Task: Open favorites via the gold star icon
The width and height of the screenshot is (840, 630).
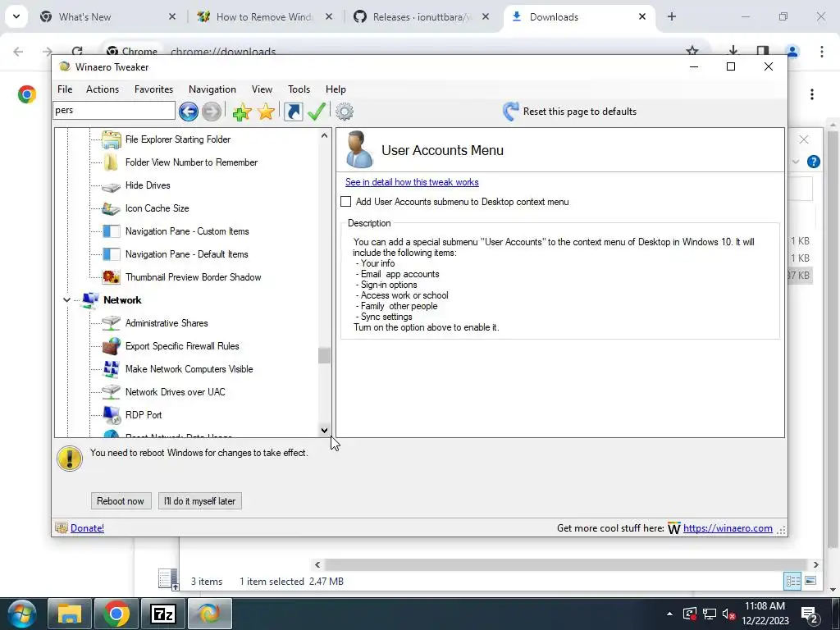Action: (266, 112)
